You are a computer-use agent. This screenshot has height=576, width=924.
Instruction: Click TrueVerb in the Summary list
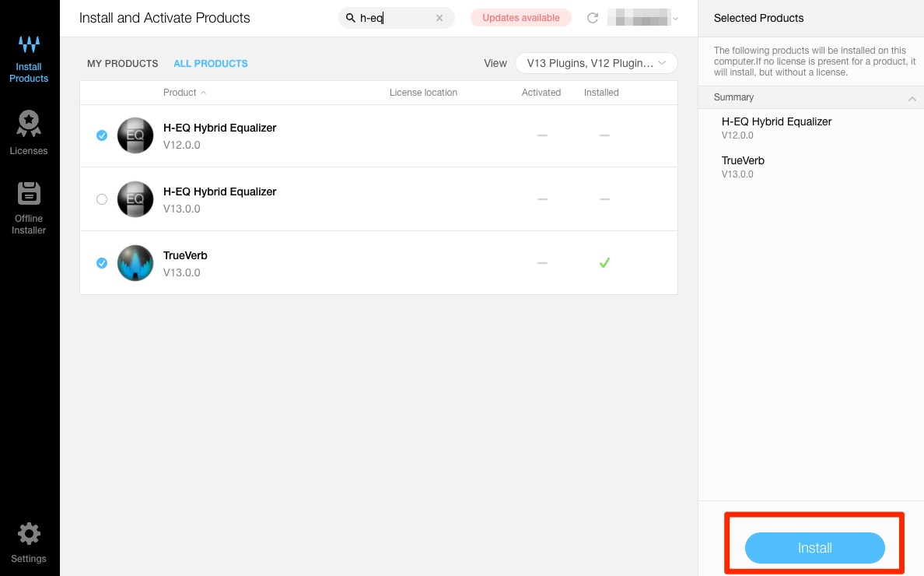point(743,160)
